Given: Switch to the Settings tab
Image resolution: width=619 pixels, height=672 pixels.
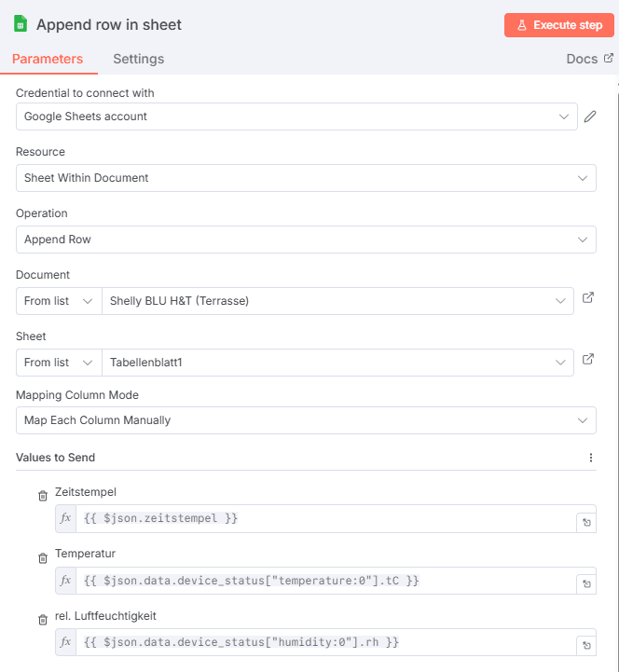Looking at the screenshot, I should 138,59.
